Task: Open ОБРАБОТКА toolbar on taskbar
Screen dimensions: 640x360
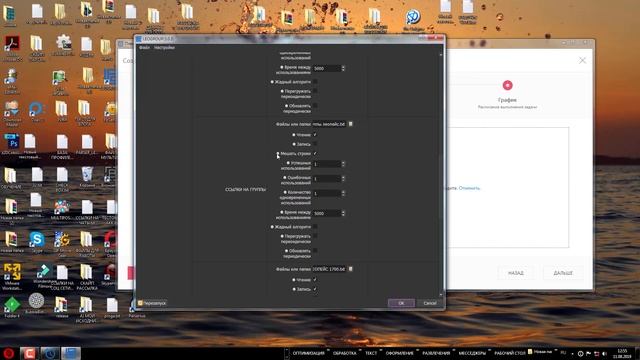Action: point(344,353)
